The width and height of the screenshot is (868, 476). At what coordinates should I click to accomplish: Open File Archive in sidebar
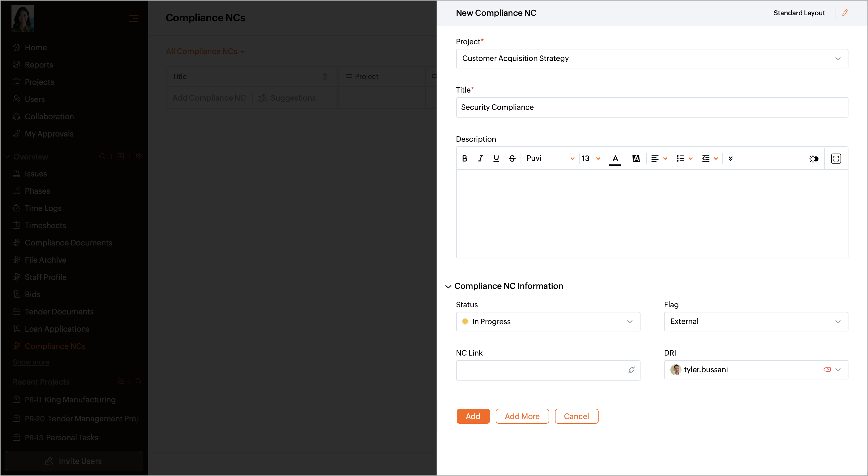pyautogui.click(x=39, y=260)
